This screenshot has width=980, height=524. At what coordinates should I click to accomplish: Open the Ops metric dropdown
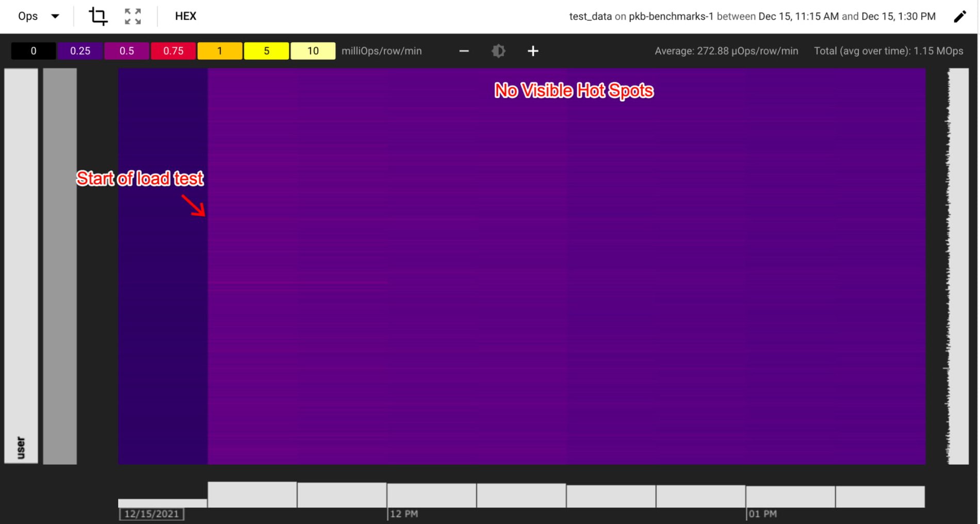click(39, 16)
